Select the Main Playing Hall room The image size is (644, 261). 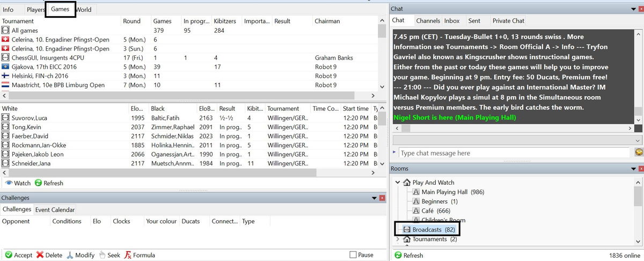click(444, 192)
